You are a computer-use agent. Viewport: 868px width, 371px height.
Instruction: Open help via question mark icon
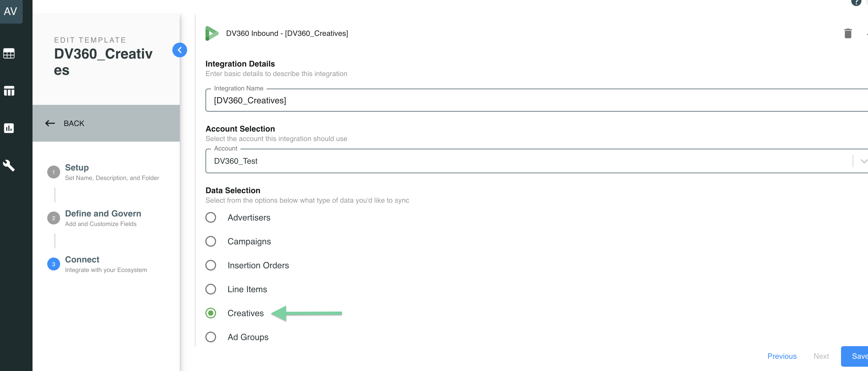(x=856, y=2)
